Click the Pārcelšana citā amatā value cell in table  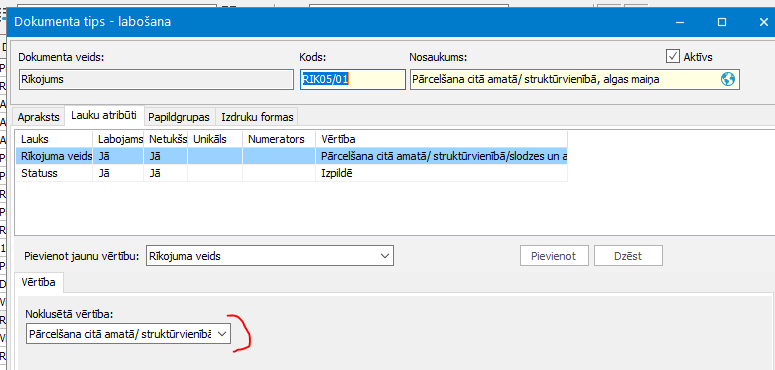pos(441,156)
